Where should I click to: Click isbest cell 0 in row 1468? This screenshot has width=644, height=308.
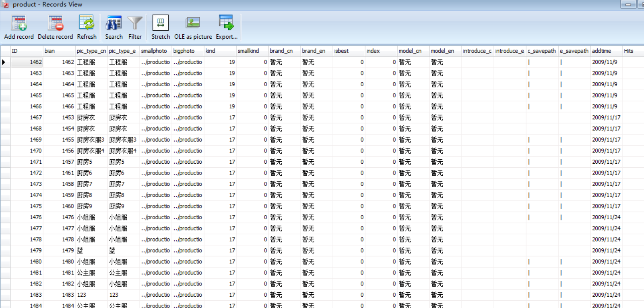pyautogui.click(x=349, y=129)
